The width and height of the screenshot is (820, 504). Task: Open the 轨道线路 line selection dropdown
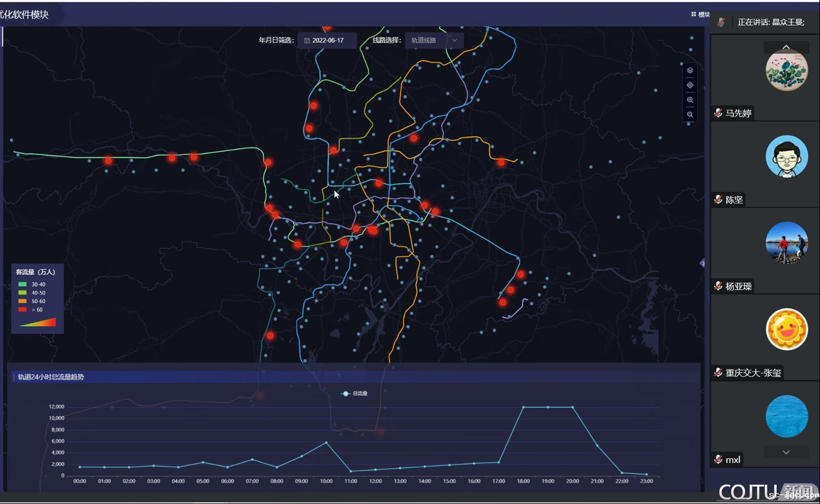434,41
